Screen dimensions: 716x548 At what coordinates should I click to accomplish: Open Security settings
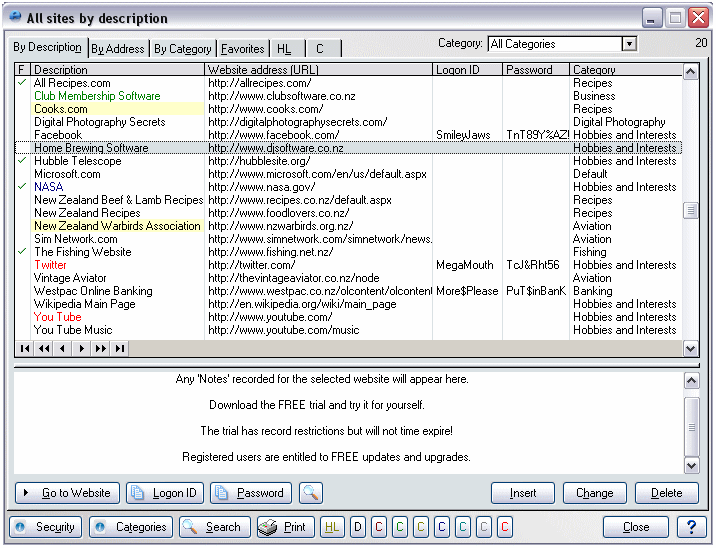click(x=46, y=527)
